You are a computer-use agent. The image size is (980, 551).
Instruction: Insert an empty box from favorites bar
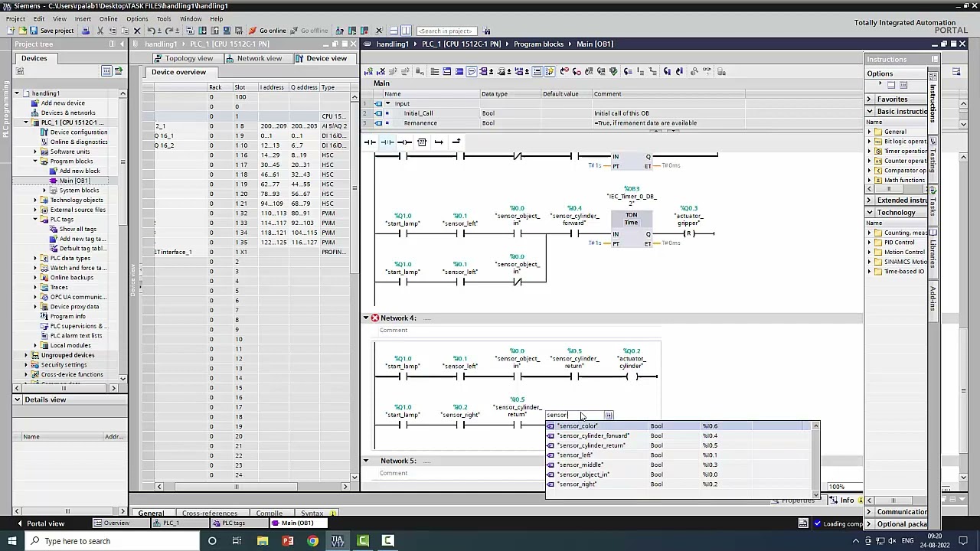click(422, 142)
